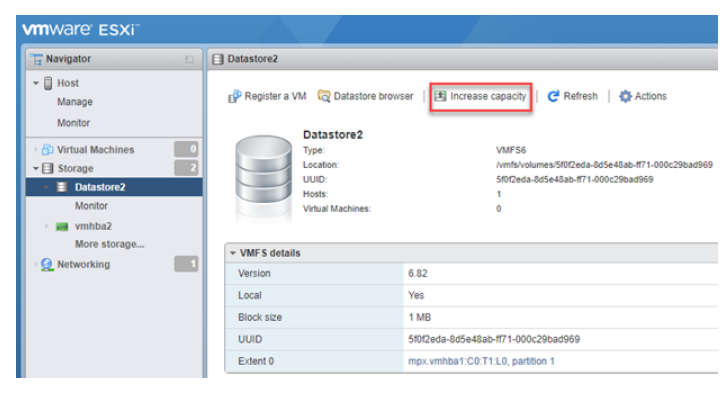The image size is (727, 393).
Task: Open Monitor under Host
Action: click(73, 123)
